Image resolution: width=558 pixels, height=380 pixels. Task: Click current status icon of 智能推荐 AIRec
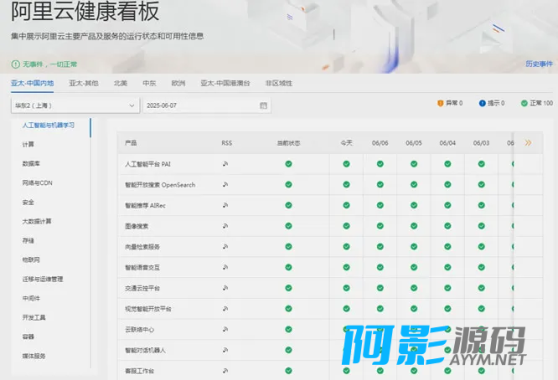coord(289,205)
